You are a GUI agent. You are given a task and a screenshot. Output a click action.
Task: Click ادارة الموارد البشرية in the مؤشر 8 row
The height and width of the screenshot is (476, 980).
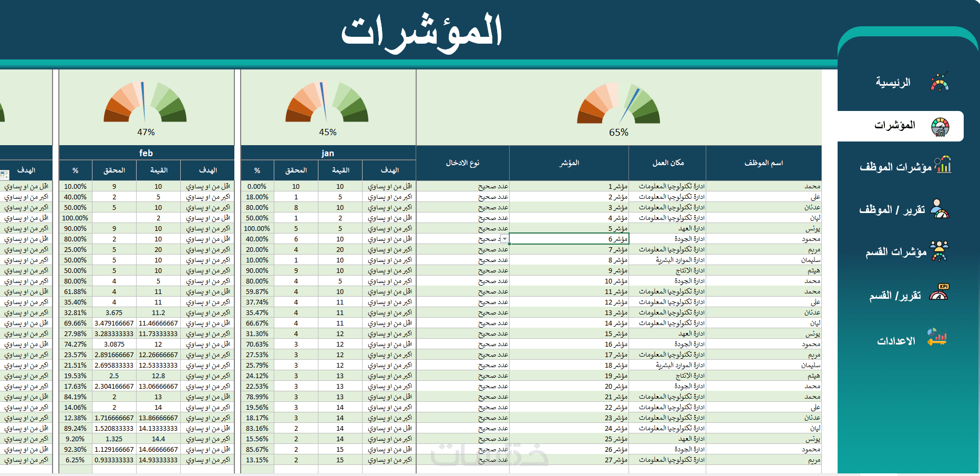click(x=667, y=260)
